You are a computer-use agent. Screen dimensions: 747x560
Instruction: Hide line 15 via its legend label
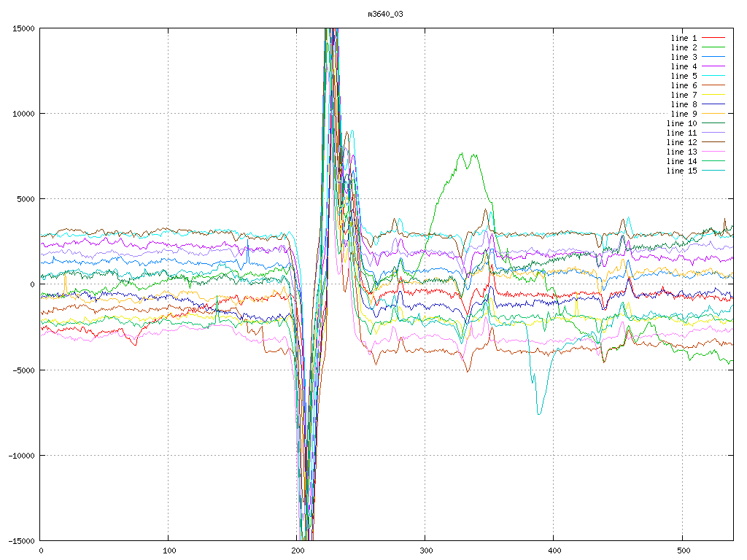(681, 171)
